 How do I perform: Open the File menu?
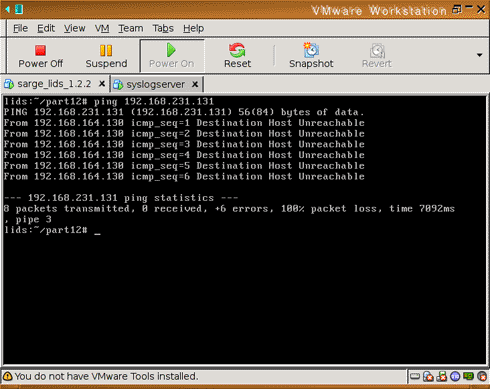coord(20,28)
